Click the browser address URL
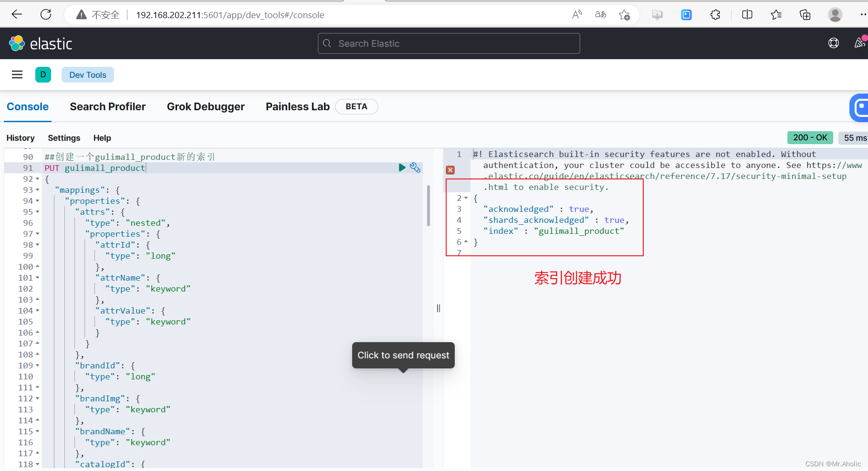The image size is (868, 471). pos(230,15)
